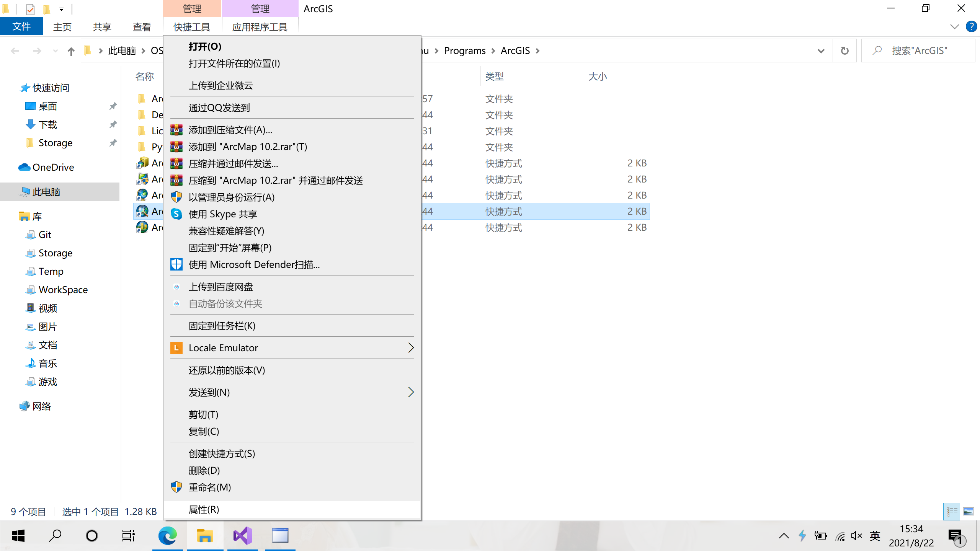Click the shield icon beside 重命名(M)
This screenshot has width=980, height=551.
(176, 487)
